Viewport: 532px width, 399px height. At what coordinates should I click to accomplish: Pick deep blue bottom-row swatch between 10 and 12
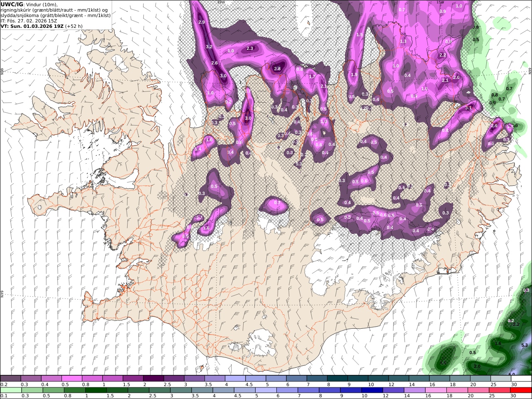tap(372, 390)
